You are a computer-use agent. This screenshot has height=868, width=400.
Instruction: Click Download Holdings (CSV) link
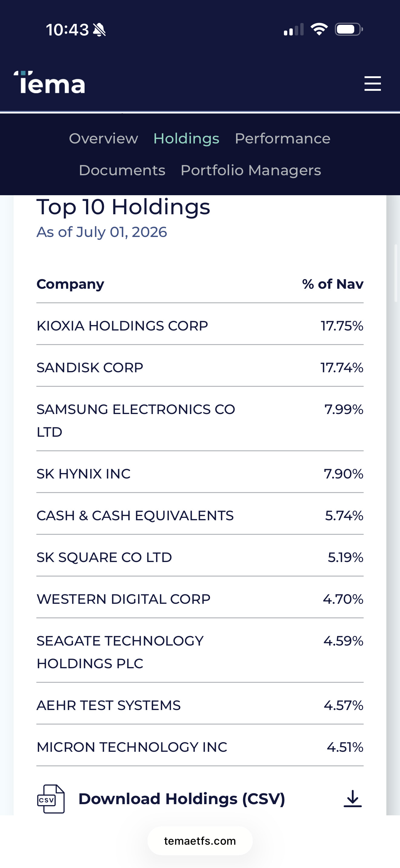coord(182,799)
